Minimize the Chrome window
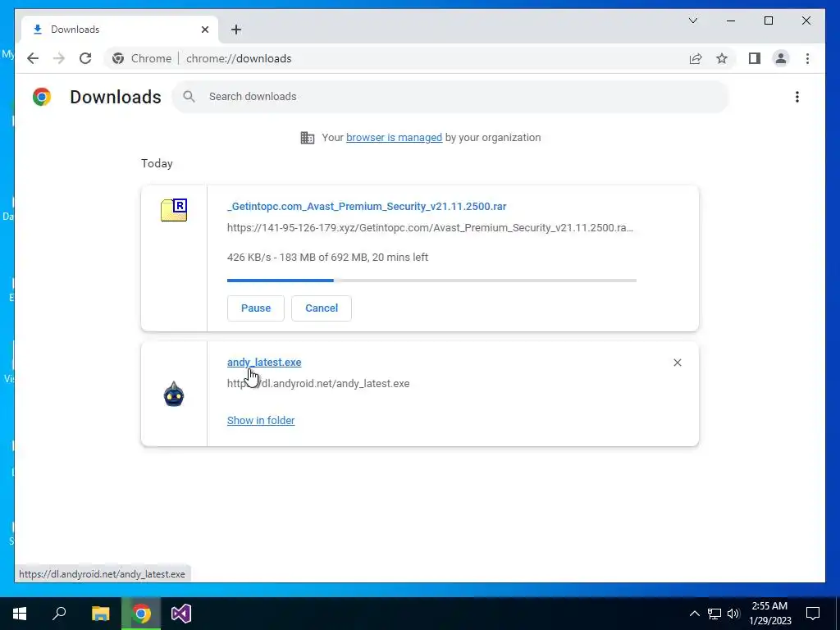 point(731,21)
